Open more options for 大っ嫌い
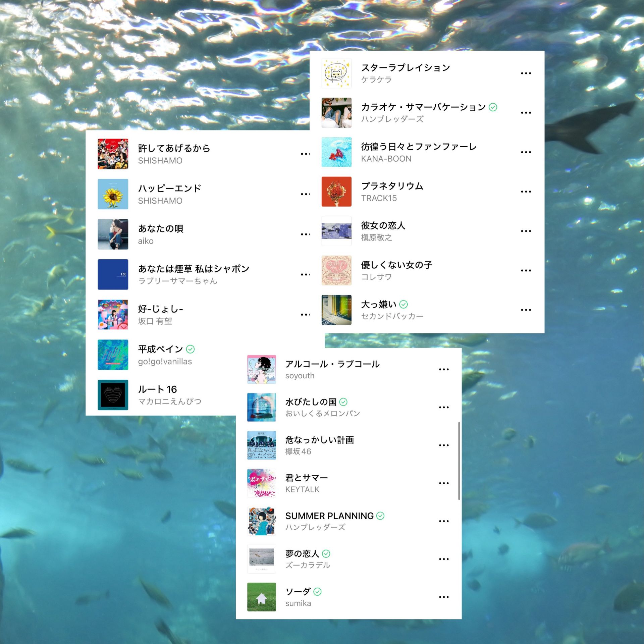Viewport: 644px width, 644px height. point(526,310)
